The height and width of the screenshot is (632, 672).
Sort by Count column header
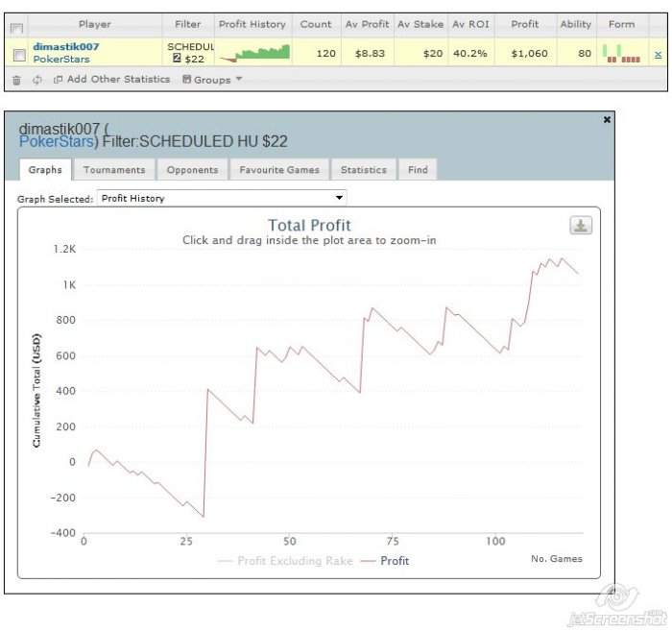pyautogui.click(x=316, y=24)
